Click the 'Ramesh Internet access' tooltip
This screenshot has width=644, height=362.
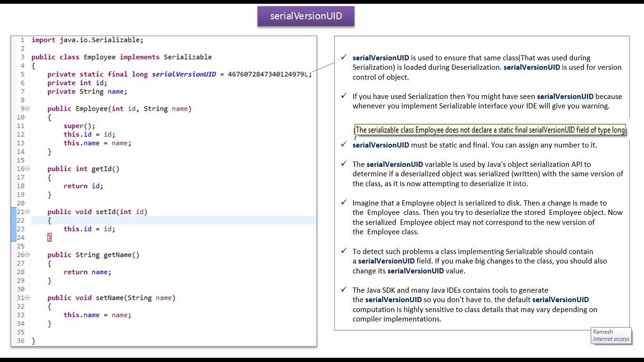point(611,335)
